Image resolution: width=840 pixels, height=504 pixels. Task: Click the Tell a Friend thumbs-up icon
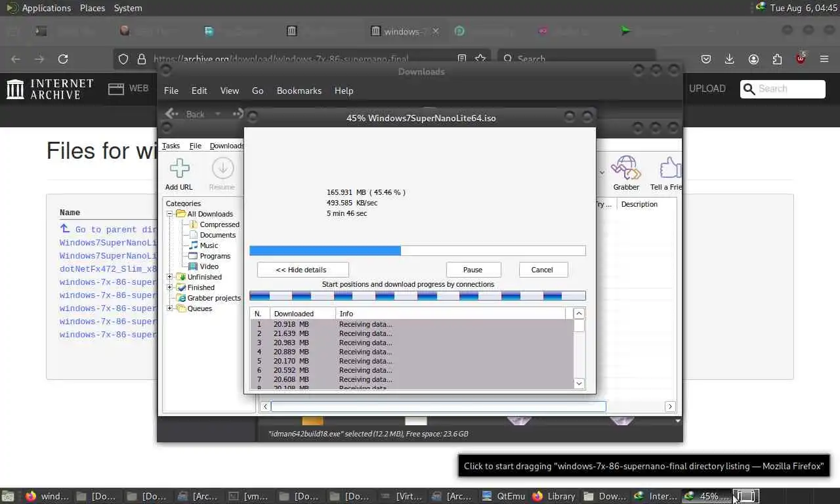click(670, 168)
